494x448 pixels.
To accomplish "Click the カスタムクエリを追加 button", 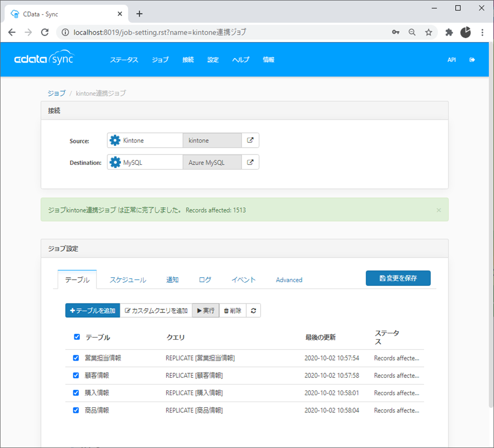I will 156,311.
